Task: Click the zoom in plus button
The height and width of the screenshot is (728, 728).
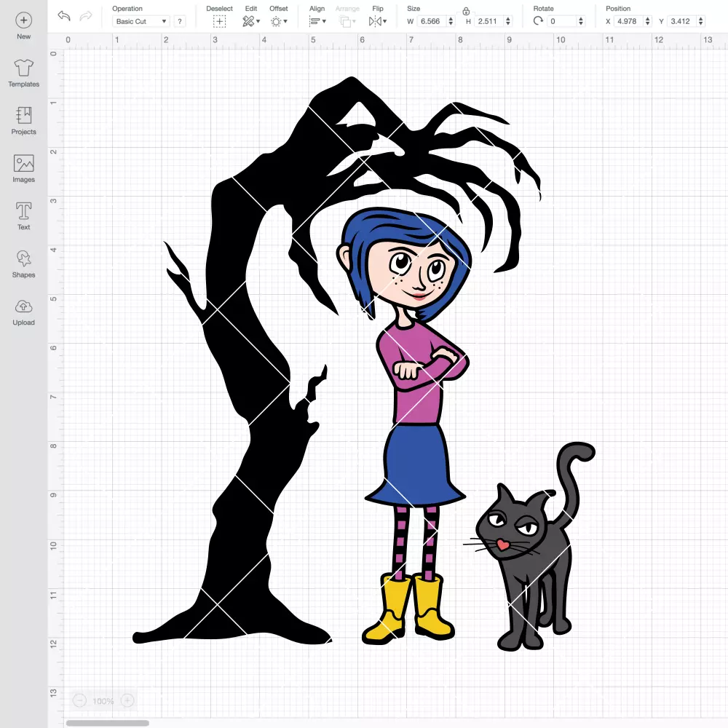Action: 127,700
